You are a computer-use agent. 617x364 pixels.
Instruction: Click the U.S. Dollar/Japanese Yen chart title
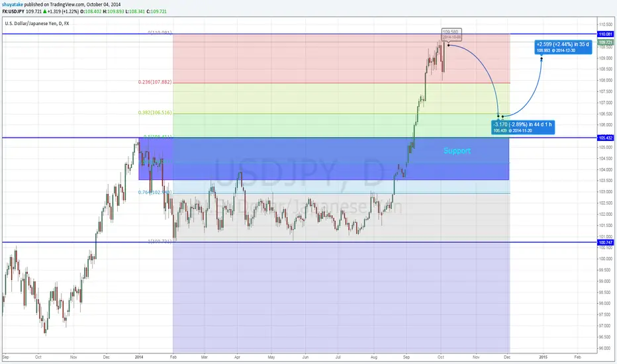coord(37,24)
